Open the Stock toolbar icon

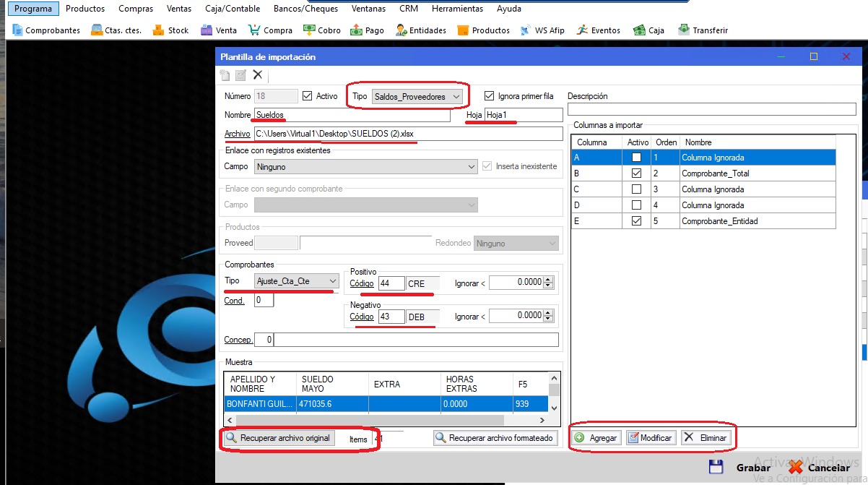(158, 30)
